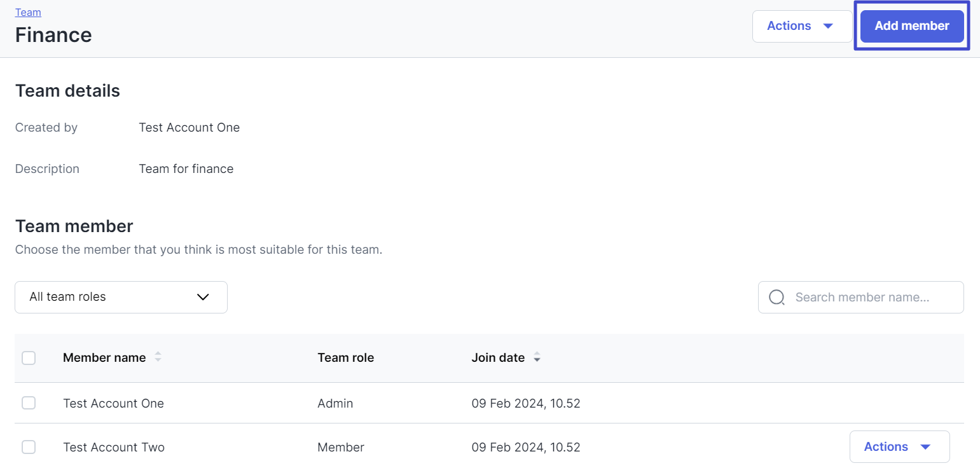
Task: Open Actions dropdown for Test Account Two
Action: point(899,447)
